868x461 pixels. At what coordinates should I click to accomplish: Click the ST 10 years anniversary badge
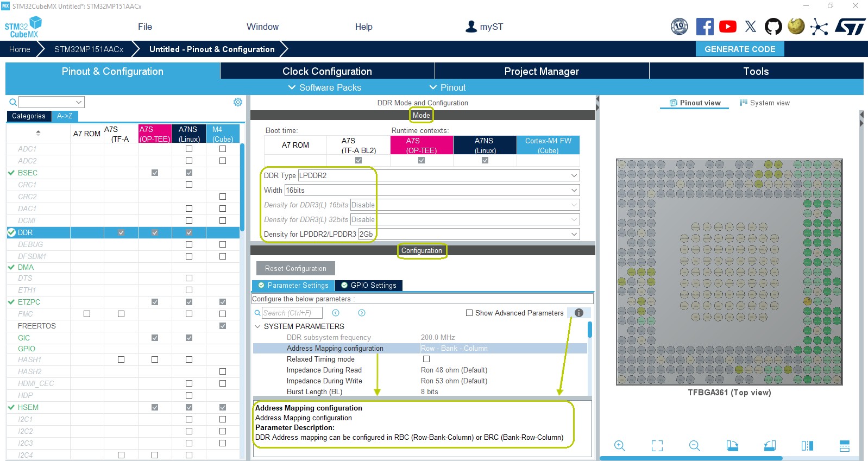click(680, 27)
